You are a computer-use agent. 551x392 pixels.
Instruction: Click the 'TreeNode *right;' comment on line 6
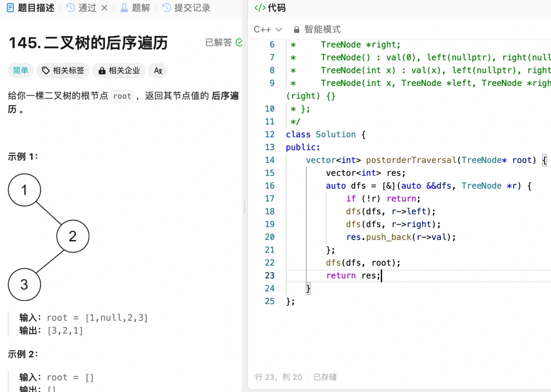coord(360,45)
